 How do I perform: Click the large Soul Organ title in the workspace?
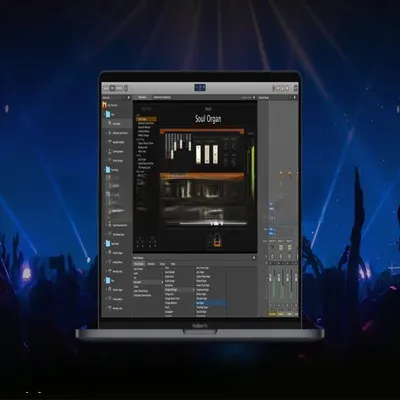208,119
